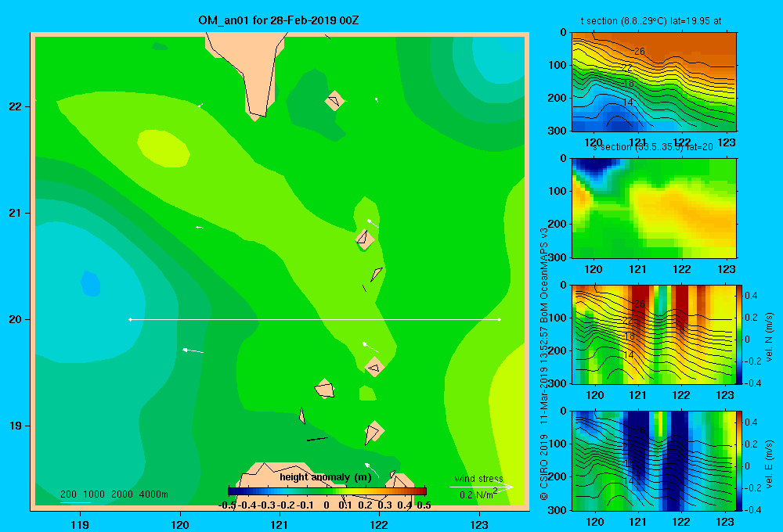Click longitude label 123 below main map

pos(479,524)
